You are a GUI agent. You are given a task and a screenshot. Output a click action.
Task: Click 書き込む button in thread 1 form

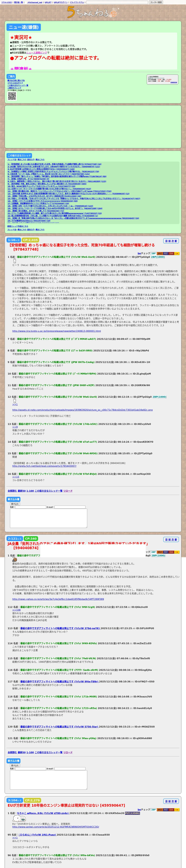[x=15, y=504]
